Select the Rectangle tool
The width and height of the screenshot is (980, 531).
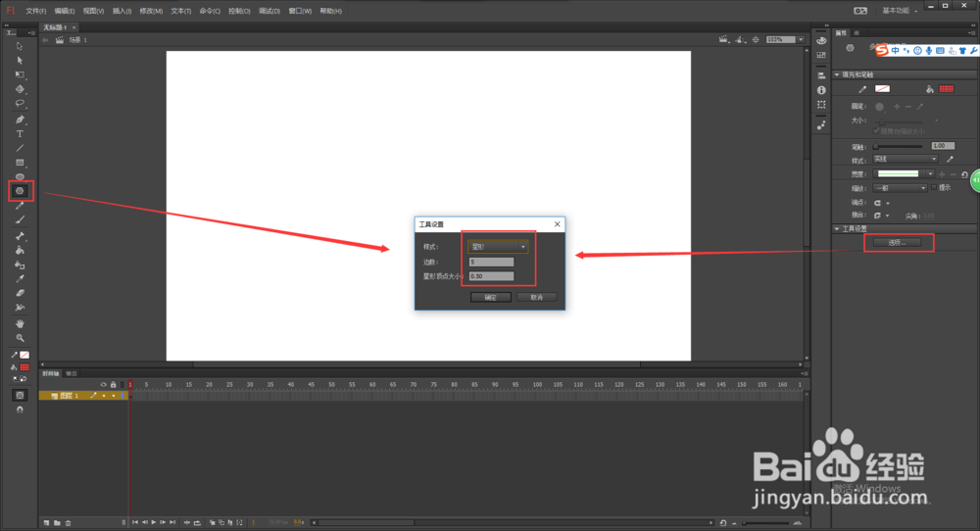20,163
